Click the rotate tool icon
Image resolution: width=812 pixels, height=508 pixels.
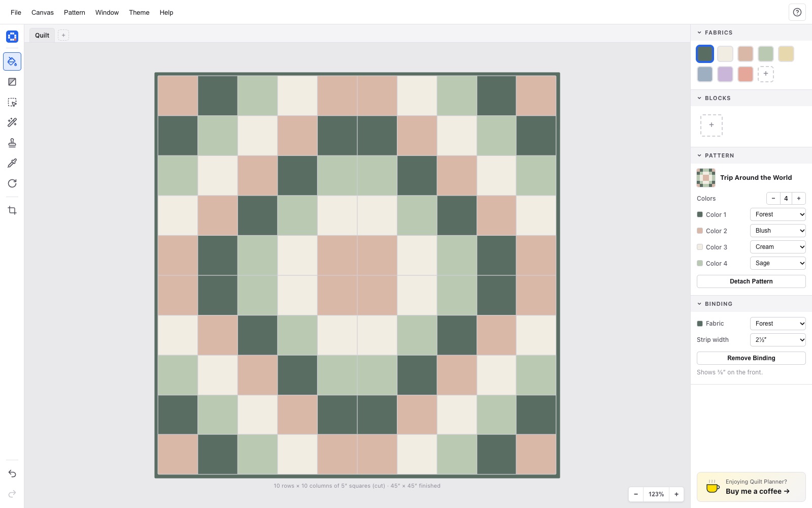(12, 183)
